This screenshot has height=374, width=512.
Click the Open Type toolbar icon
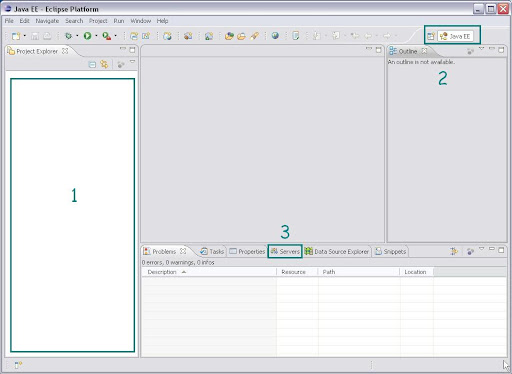point(229,36)
